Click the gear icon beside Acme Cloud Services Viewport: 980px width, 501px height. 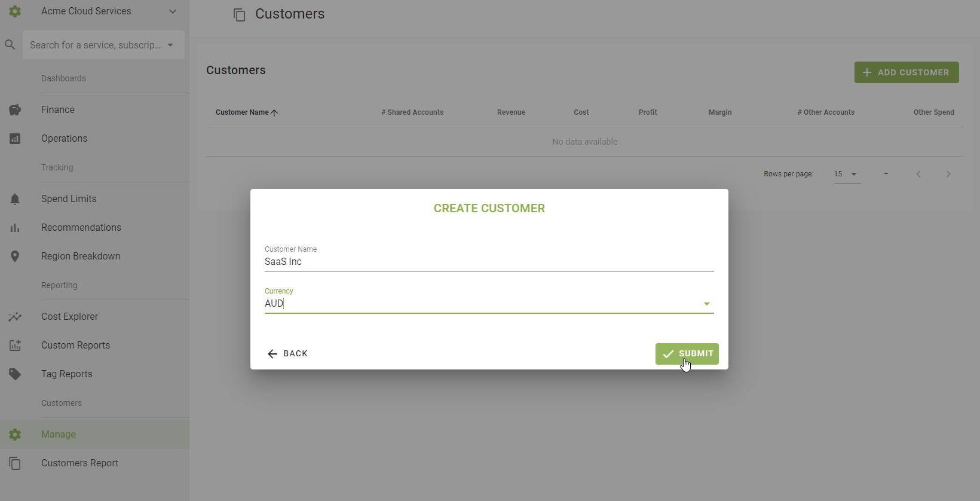tap(15, 11)
